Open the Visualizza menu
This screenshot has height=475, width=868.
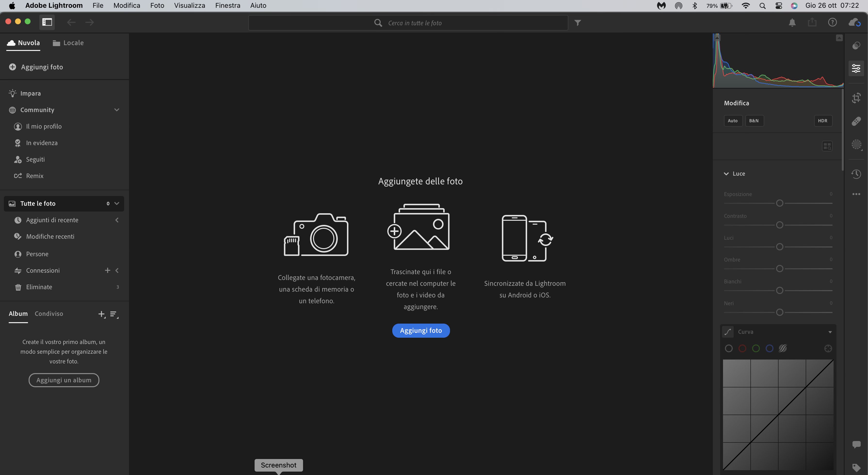[189, 5]
